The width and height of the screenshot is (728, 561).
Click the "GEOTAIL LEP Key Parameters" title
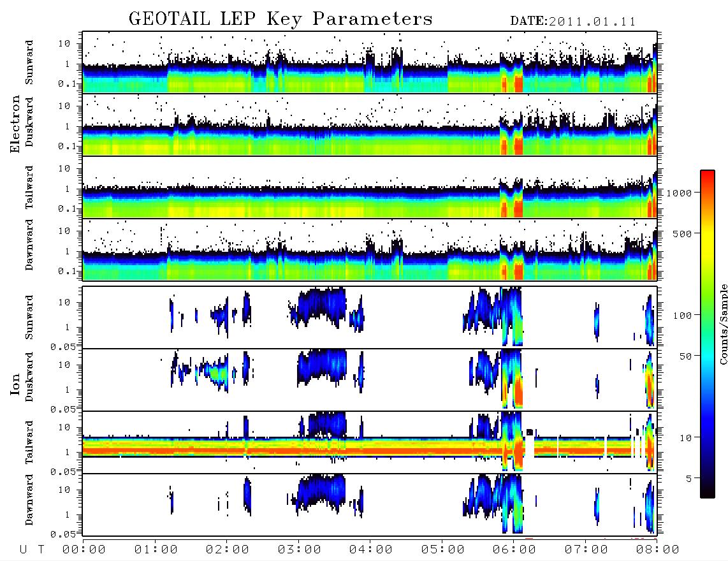[x=280, y=20]
